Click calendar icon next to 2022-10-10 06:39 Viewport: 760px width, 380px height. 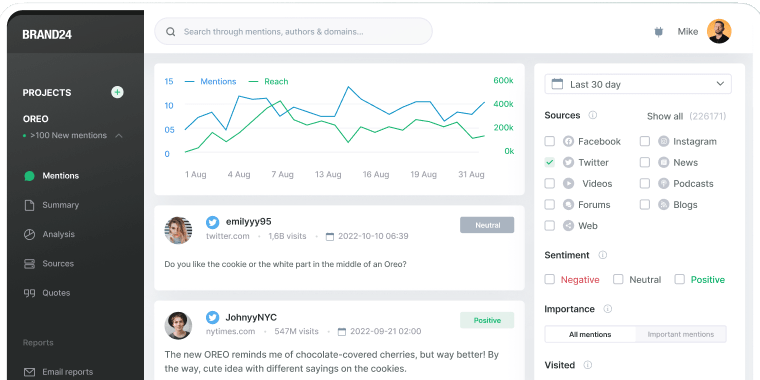tap(330, 237)
